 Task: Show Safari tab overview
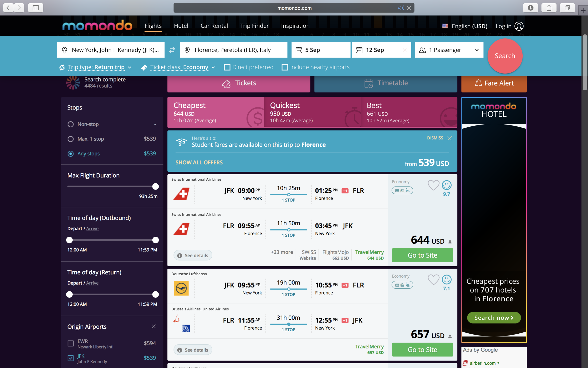tap(567, 8)
